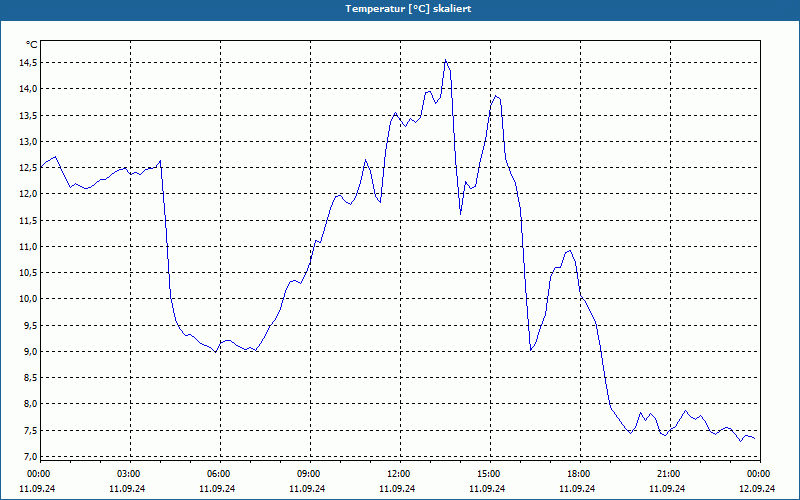Select the 10,5 y-axis label
The height and width of the screenshot is (500, 800).
(x=28, y=272)
